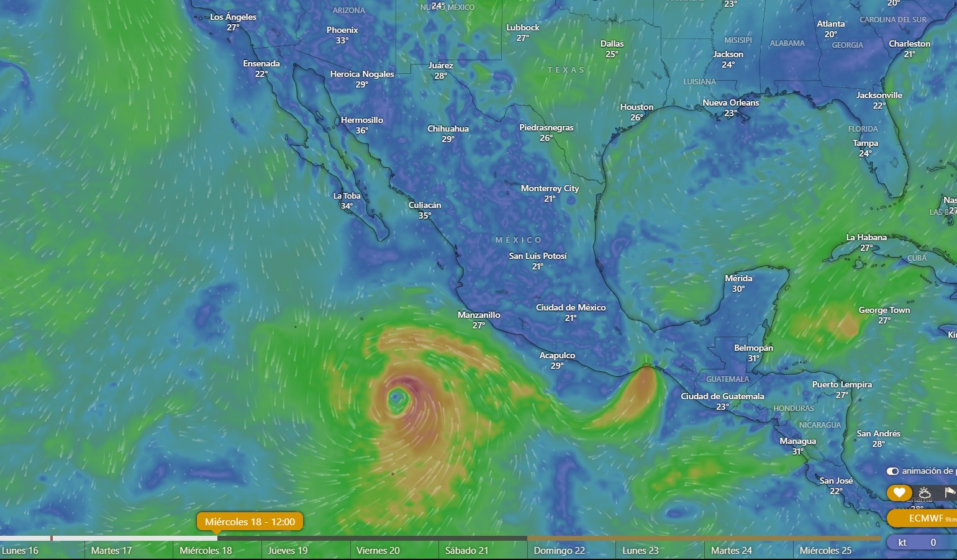Click the heart favorites icon
Viewport: 957px width, 560px height.
pos(899,492)
